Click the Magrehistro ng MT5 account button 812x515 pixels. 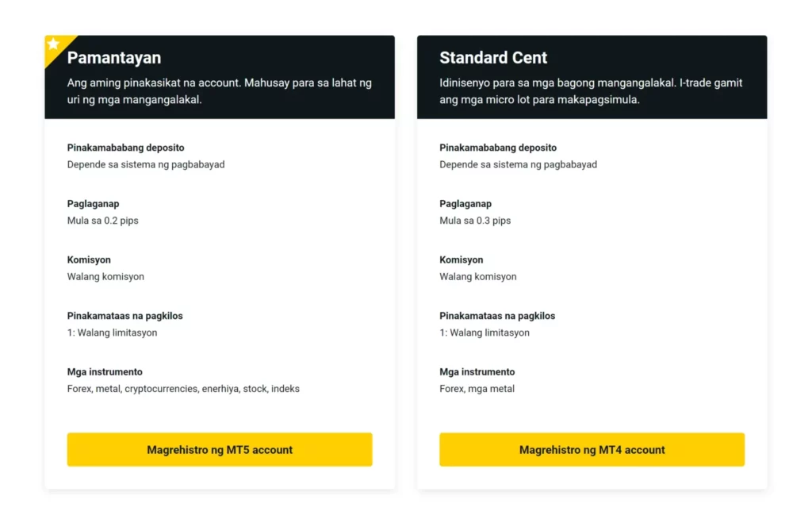[x=220, y=449]
